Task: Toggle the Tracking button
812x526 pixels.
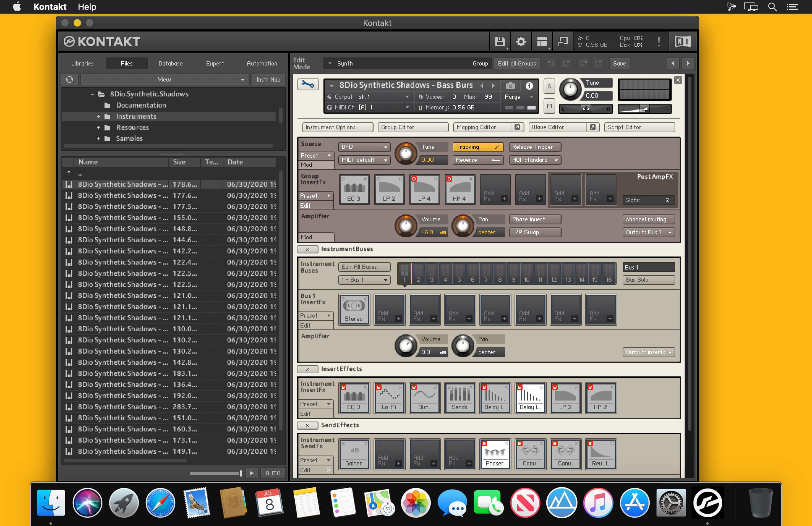Action: (477, 147)
